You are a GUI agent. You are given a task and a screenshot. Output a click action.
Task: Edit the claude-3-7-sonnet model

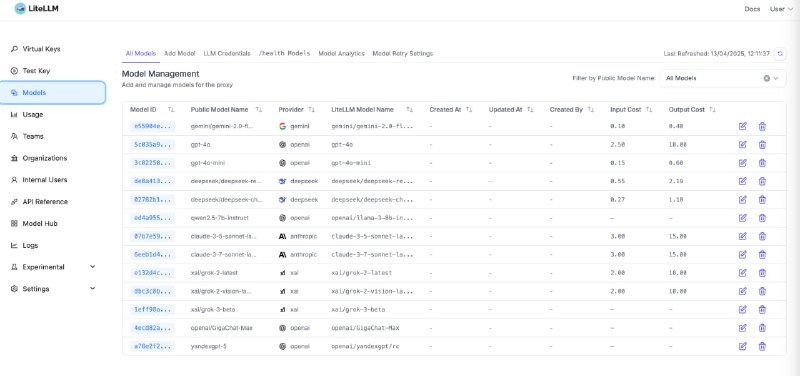pyautogui.click(x=742, y=254)
